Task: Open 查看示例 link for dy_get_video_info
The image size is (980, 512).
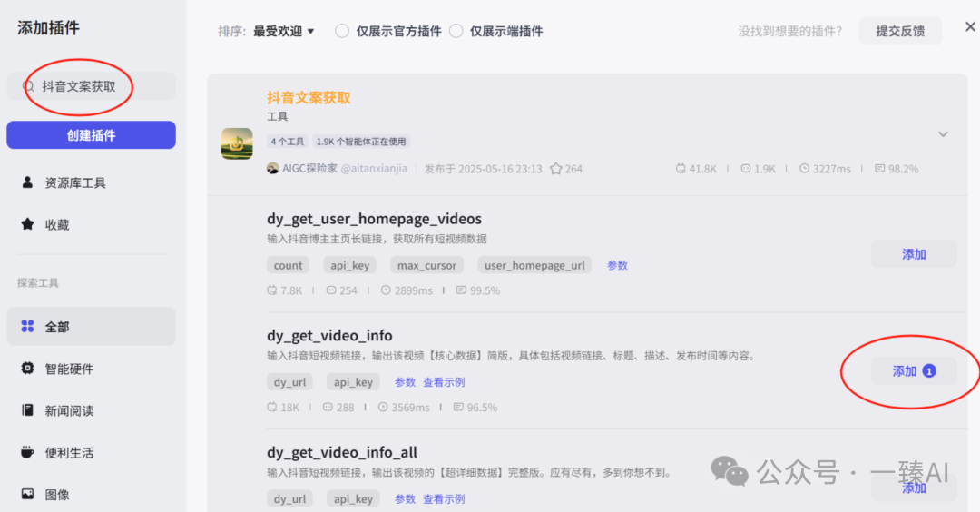Action: [x=444, y=382]
